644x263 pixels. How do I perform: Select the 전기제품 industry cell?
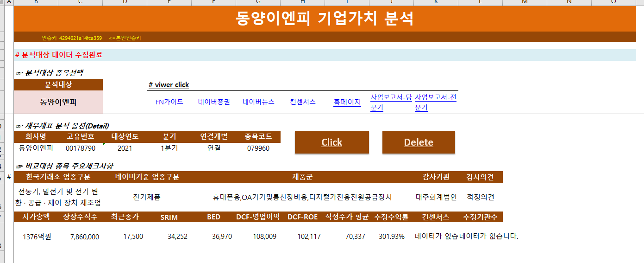click(147, 197)
